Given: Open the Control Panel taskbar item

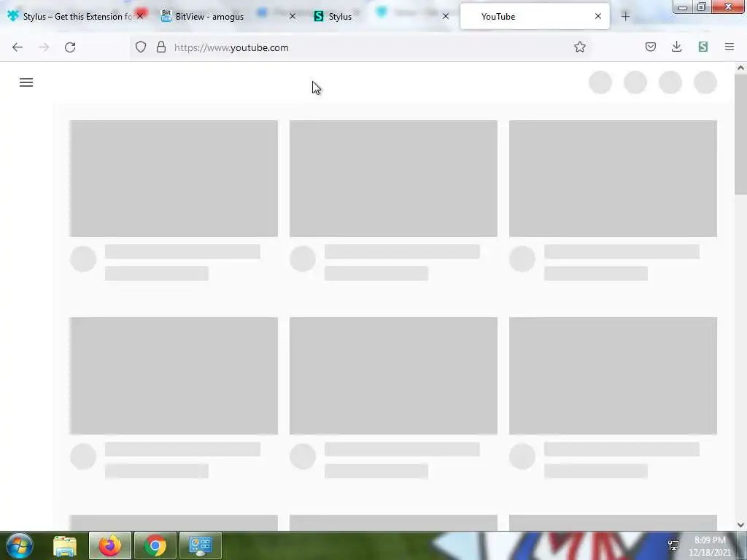Looking at the screenshot, I should (201, 545).
